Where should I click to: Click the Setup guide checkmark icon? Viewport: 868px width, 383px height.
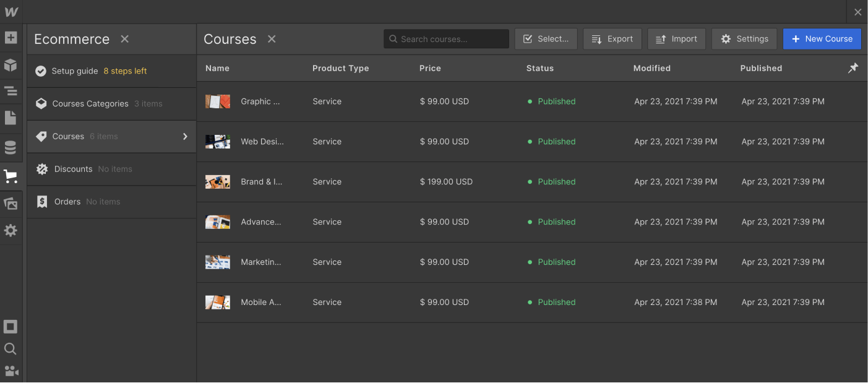click(x=41, y=71)
